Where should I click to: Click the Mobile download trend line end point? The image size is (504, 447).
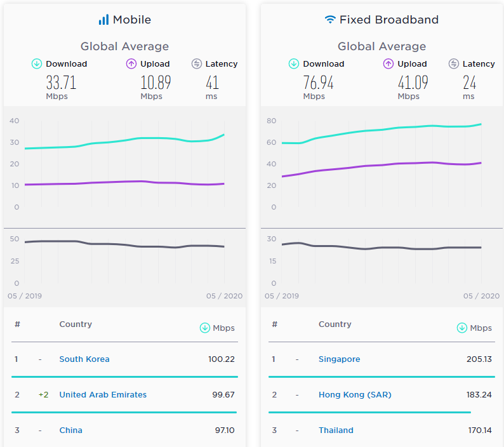(223, 135)
